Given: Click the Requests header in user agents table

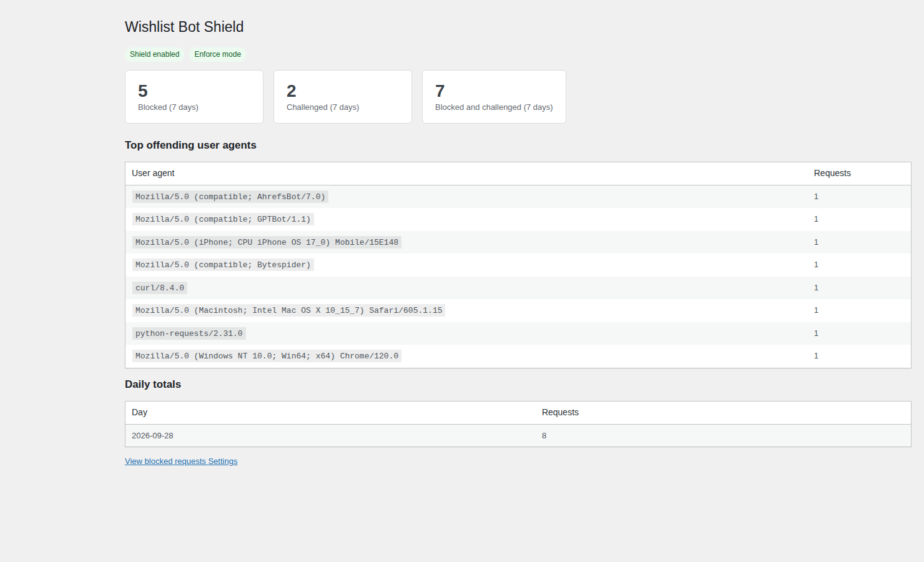Looking at the screenshot, I should coord(832,173).
